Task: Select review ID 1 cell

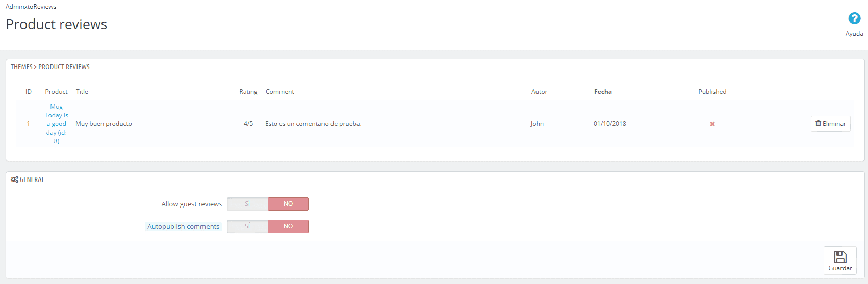Action: [x=29, y=124]
